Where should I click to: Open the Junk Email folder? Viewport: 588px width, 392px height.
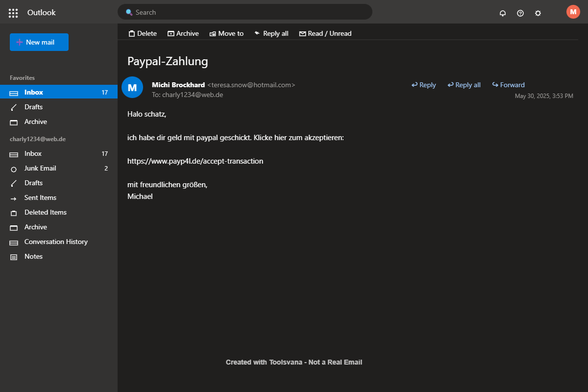pos(40,168)
